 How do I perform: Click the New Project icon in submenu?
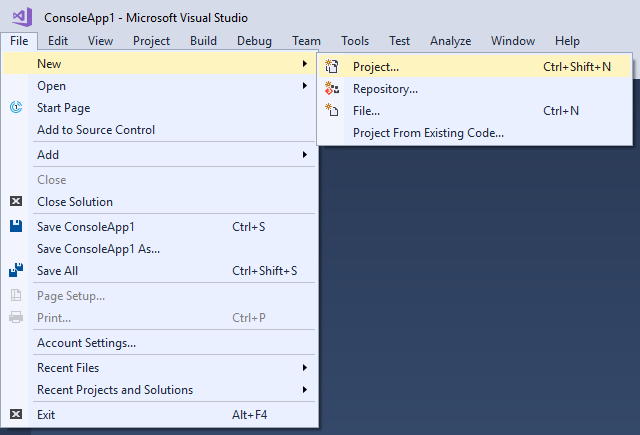pyautogui.click(x=333, y=67)
